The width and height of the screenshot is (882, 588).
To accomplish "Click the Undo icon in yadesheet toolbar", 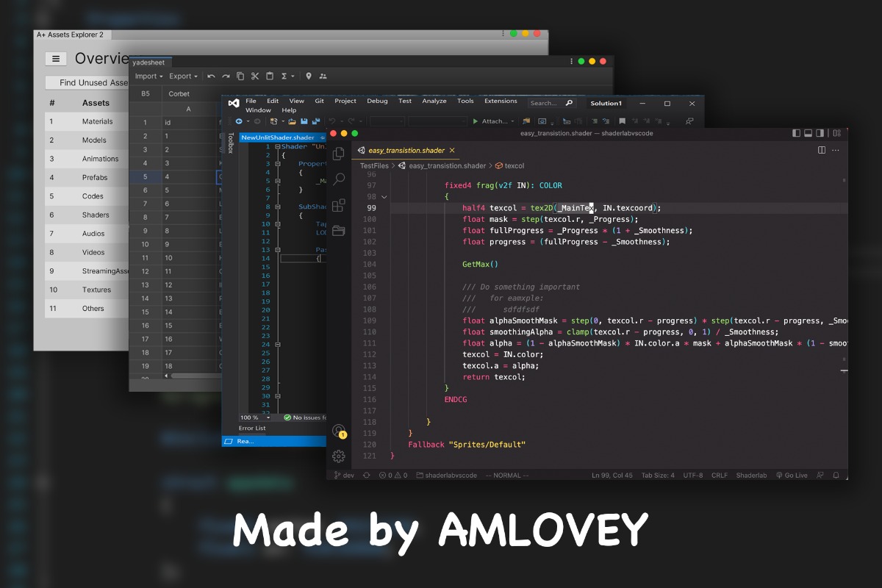I will 212,76.
